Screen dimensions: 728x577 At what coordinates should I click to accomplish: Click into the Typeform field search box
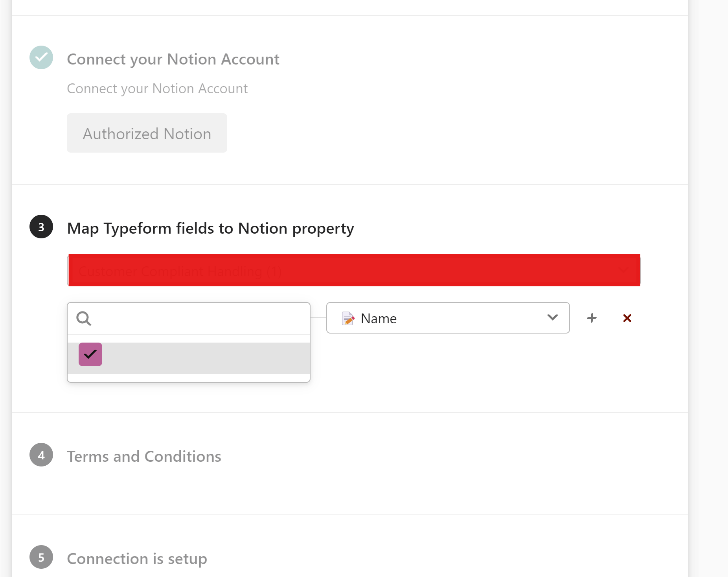[197, 318]
